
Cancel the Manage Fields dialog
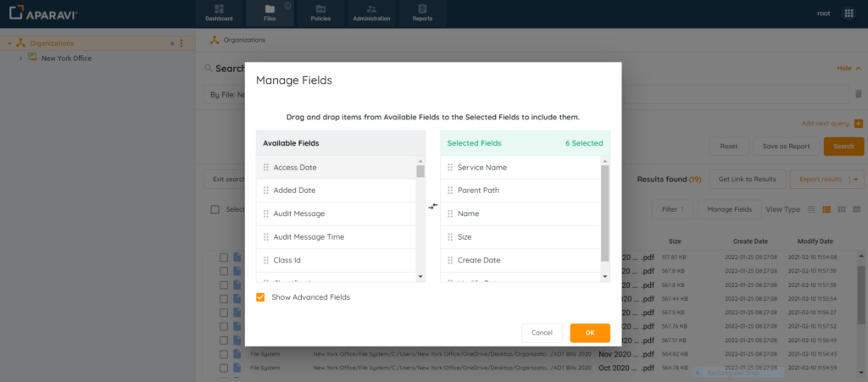(542, 333)
